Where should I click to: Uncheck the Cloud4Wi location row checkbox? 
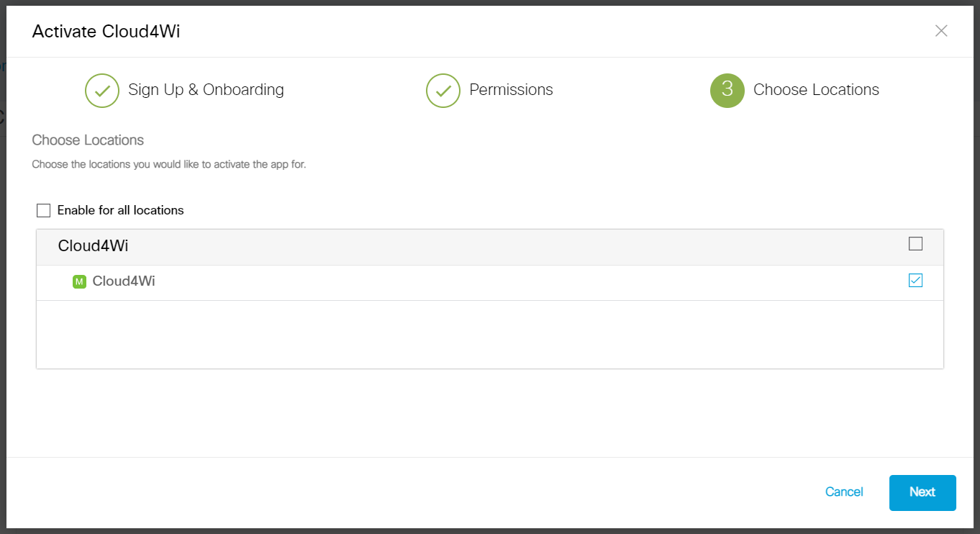tap(915, 281)
